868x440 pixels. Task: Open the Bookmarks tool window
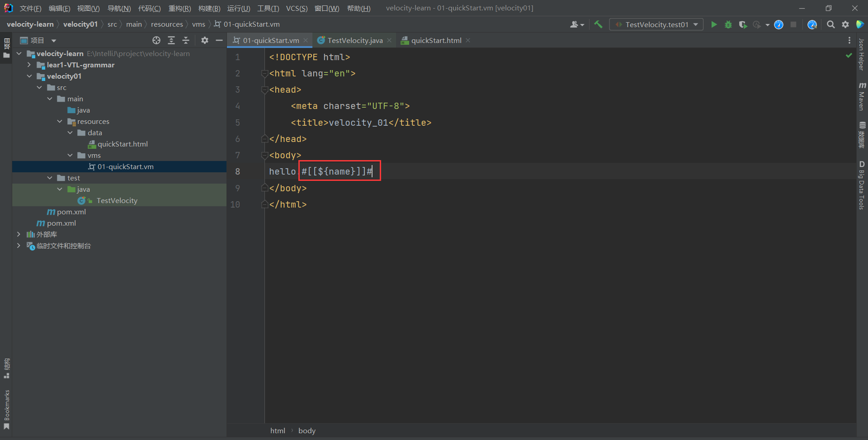[x=6, y=410]
